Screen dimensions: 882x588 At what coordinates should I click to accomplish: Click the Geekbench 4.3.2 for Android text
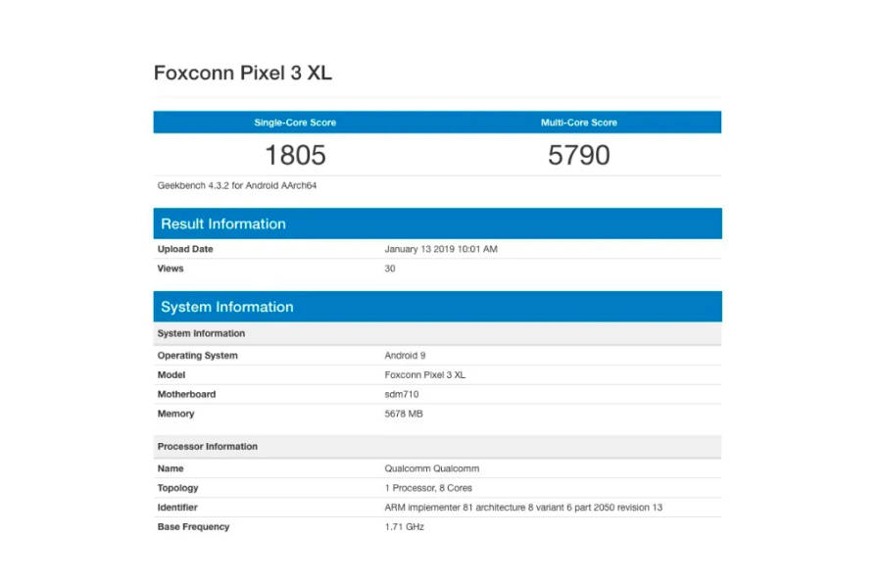tap(237, 185)
